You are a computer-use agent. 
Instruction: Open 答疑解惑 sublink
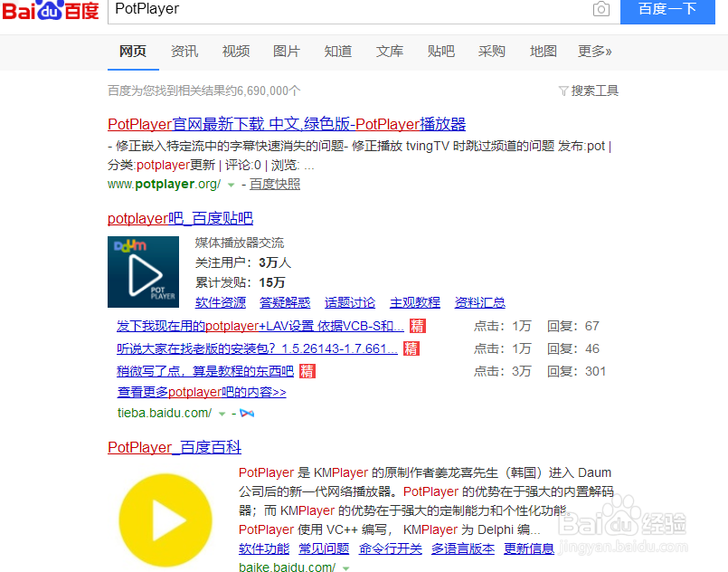tap(285, 302)
